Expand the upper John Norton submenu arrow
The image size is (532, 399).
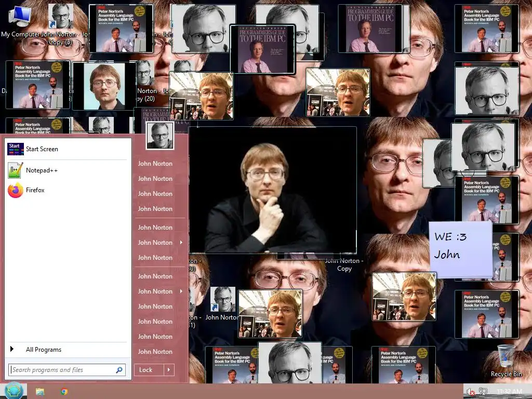(x=181, y=243)
